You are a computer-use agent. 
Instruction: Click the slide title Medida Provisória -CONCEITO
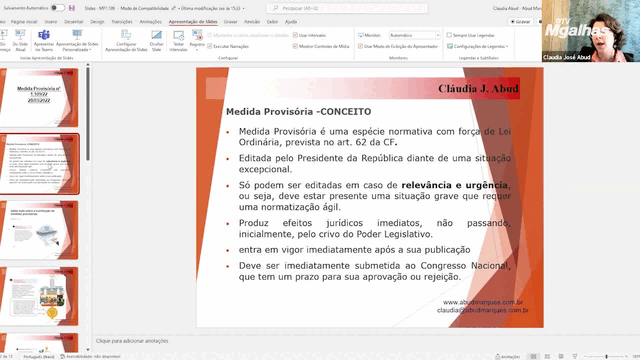[298, 112]
